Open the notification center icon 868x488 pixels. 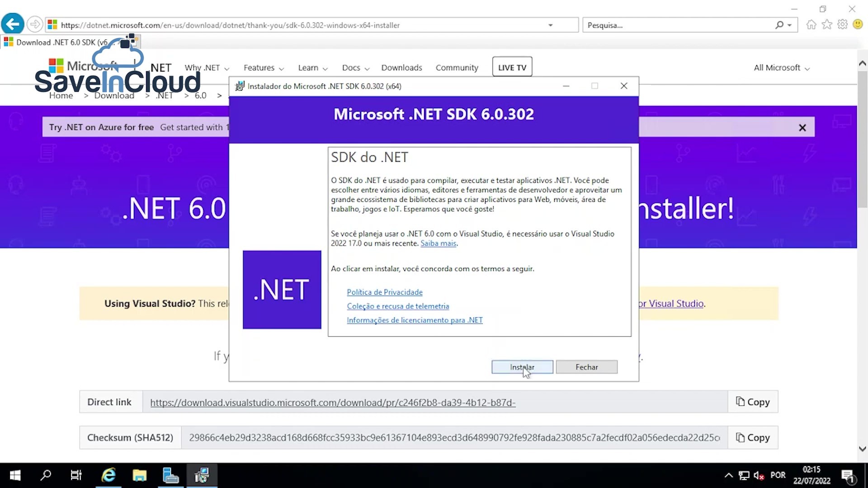(x=848, y=476)
